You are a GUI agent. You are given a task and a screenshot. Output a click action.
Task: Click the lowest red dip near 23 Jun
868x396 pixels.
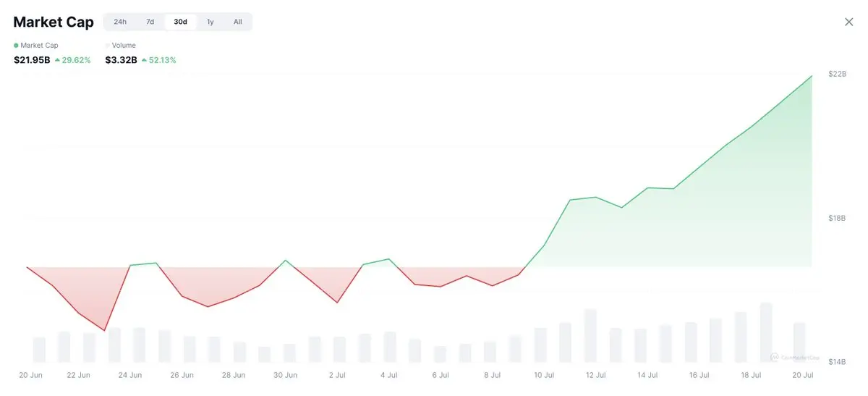point(105,331)
